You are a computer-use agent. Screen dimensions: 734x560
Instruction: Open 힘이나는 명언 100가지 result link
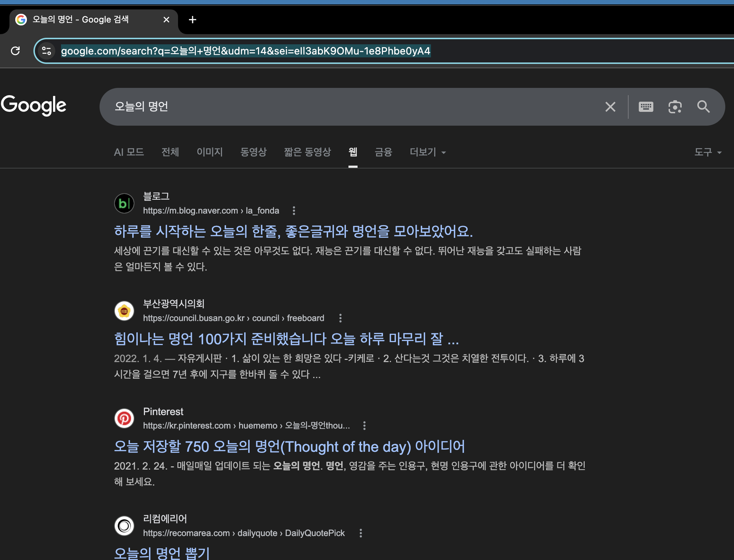[x=286, y=339]
